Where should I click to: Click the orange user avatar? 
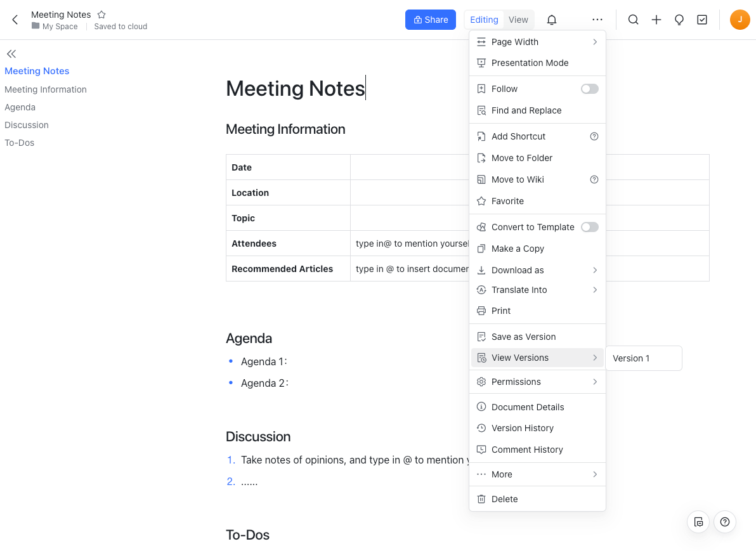740,20
